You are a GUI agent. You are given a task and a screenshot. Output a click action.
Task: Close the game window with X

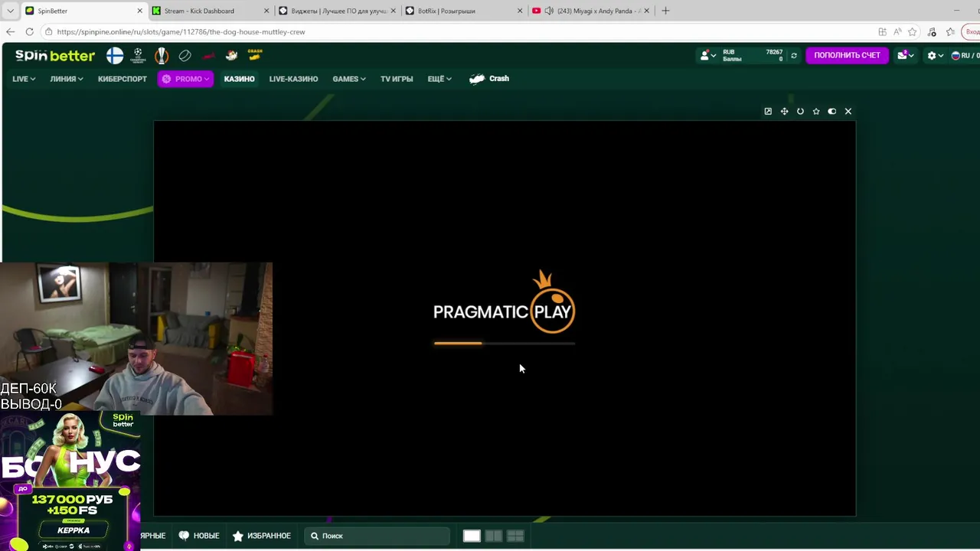point(848,112)
